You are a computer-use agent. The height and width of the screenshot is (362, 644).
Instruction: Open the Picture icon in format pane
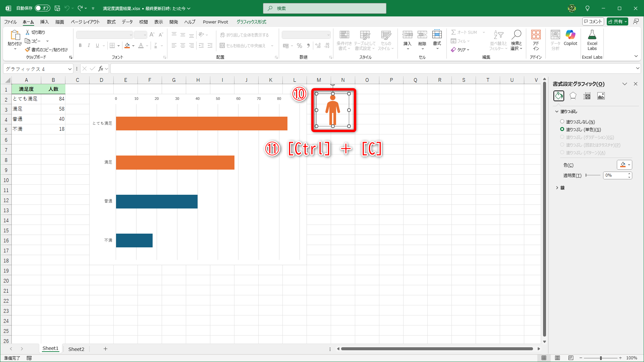601,96
